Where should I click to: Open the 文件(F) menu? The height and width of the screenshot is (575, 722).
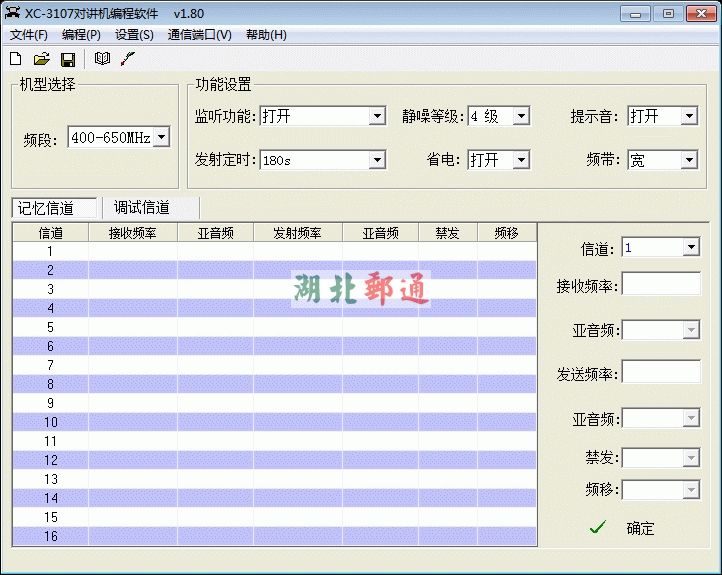tap(29, 34)
